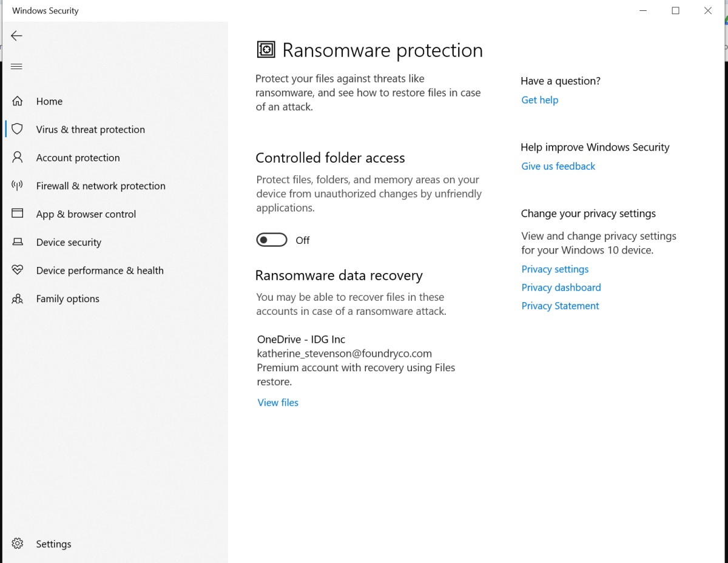Enable the Controlled folder access toggle
This screenshot has width=728, height=563.
pyautogui.click(x=272, y=240)
